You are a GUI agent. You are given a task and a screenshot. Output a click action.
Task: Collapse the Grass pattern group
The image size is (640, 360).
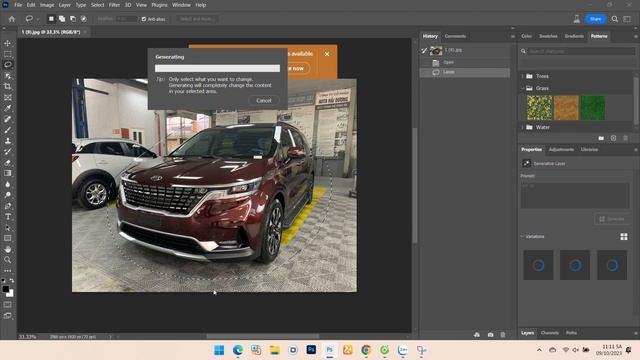(x=522, y=88)
